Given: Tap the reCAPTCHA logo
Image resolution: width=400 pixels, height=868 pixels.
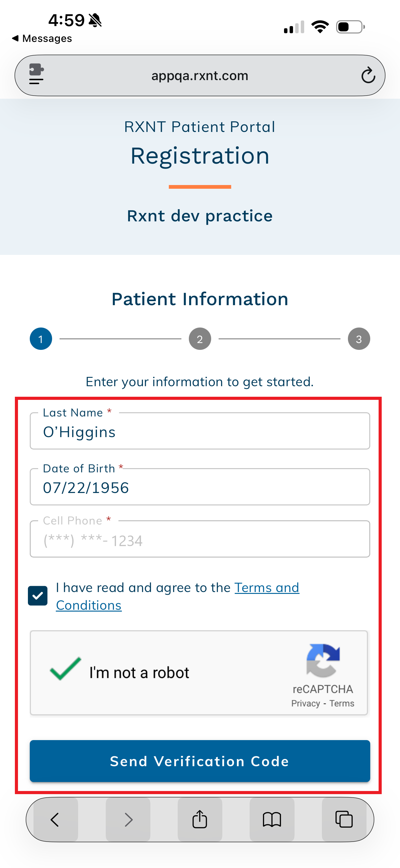Looking at the screenshot, I should point(323,660).
